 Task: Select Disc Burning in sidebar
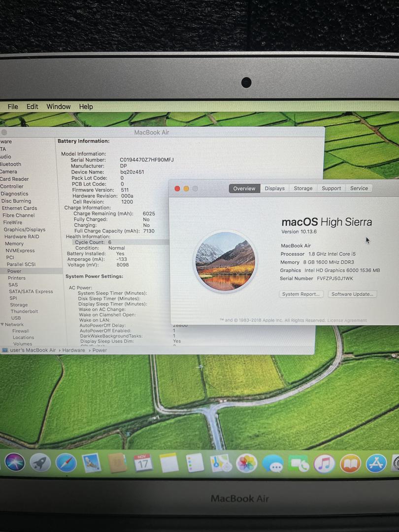point(16,201)
